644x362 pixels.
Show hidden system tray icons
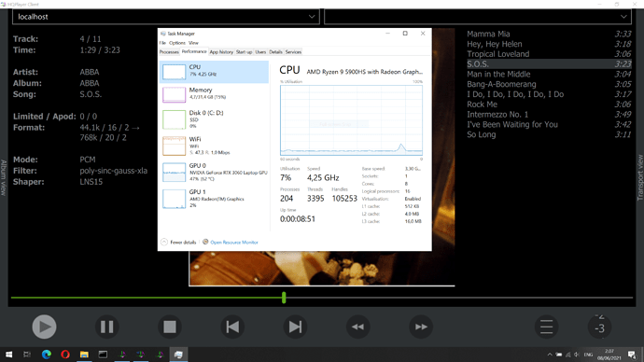(x=550, y=355)
